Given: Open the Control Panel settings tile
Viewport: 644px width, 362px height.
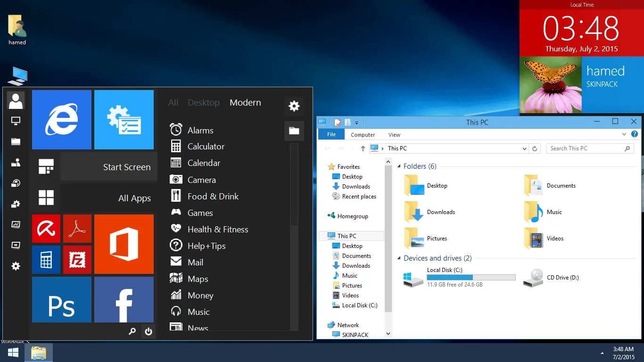Looking at the screenshot, I should tap(124, 120).
